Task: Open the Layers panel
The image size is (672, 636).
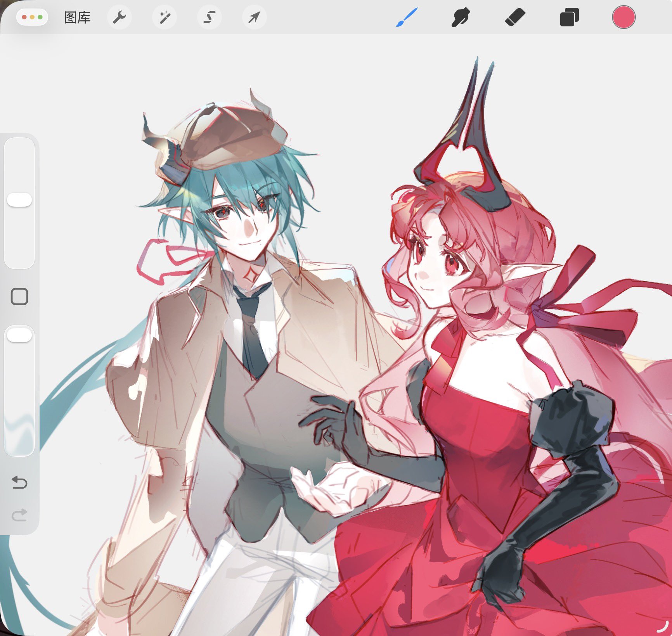Action: click(569, 17)
